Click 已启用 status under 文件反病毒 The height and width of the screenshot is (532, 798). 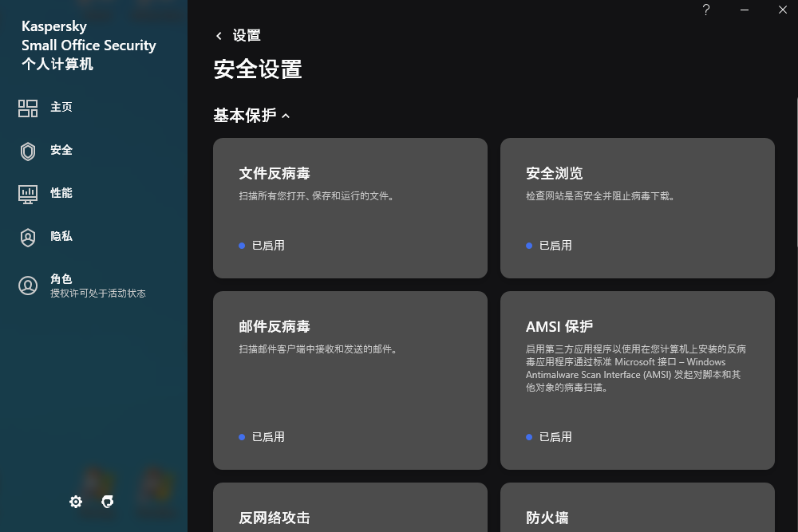[268, 246]
